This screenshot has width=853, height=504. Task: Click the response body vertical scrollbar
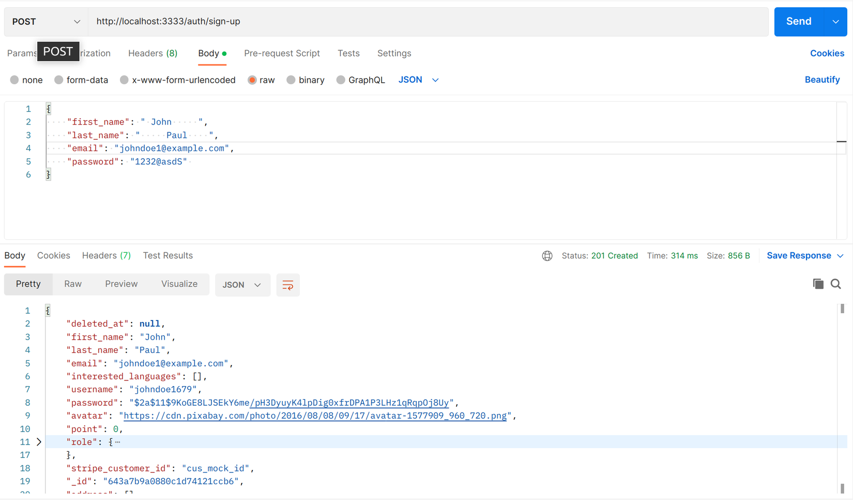click(x=842, y=398)
